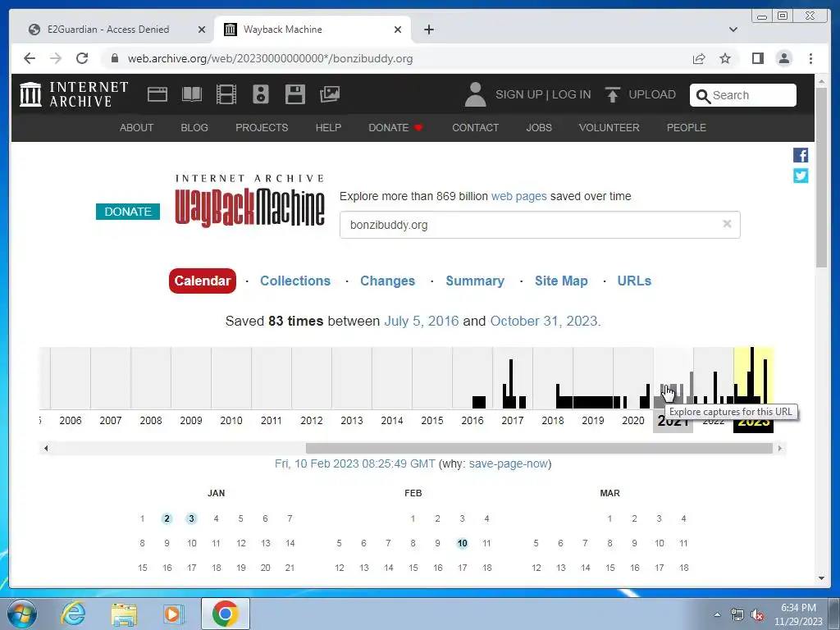
Task: Open Chrome side panel icon
Action: pyautogui.click(x=757, y=58)
